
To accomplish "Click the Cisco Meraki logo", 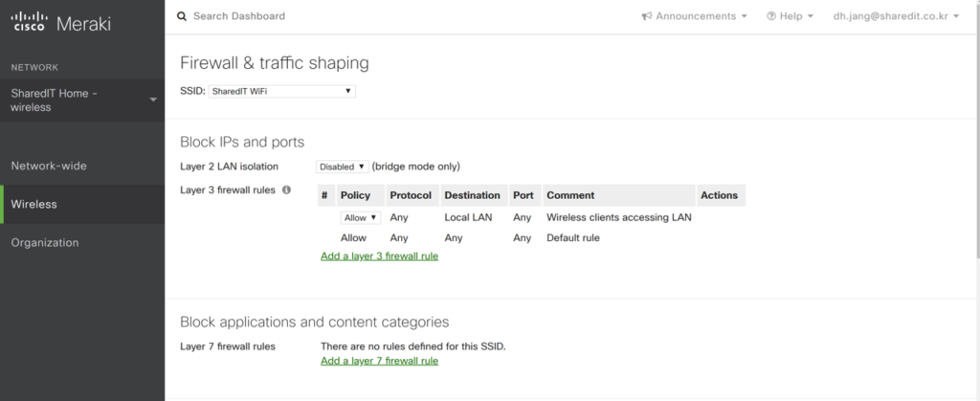I will pos(62,24).
